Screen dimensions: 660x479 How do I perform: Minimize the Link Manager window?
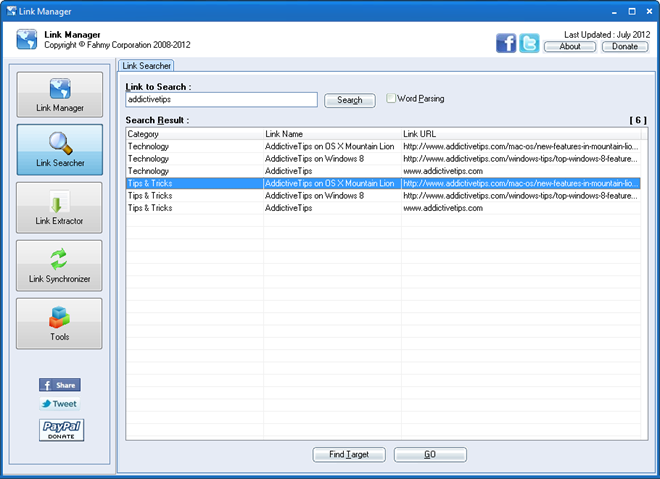pos(614,11)
